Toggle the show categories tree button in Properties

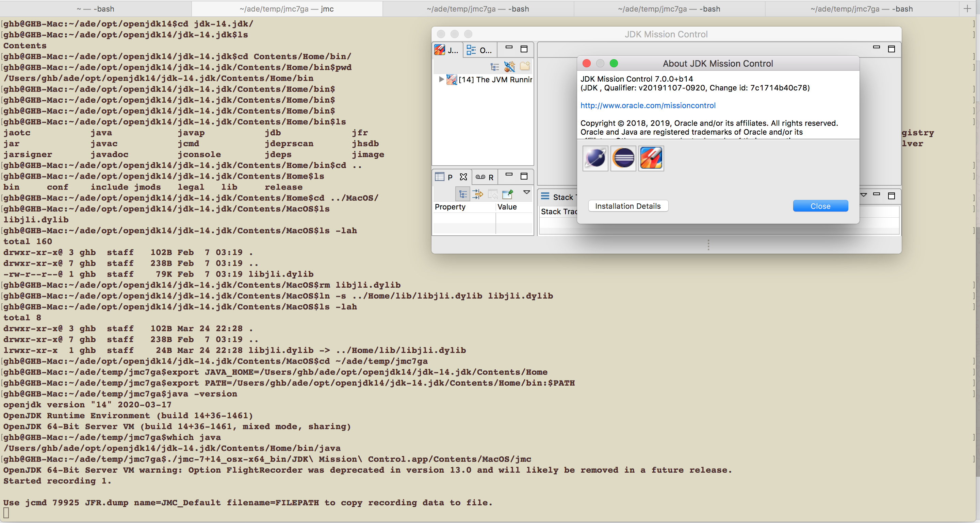tap(463, 194)
